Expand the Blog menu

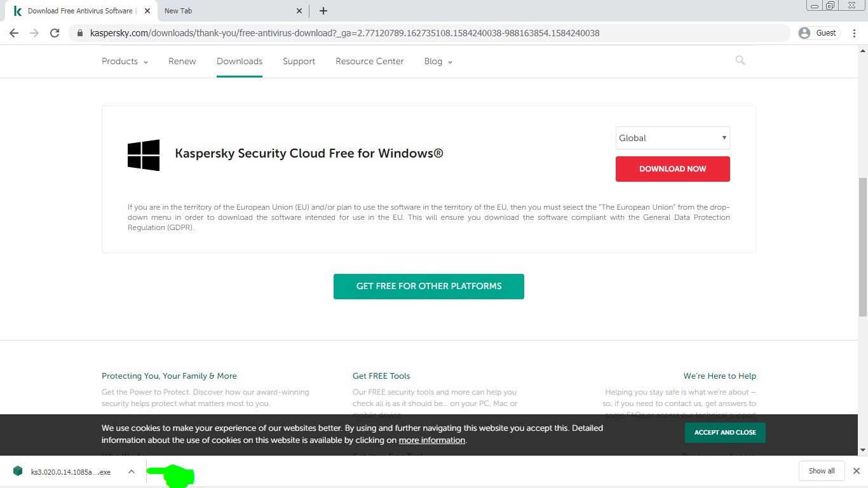tap(438, 62)
